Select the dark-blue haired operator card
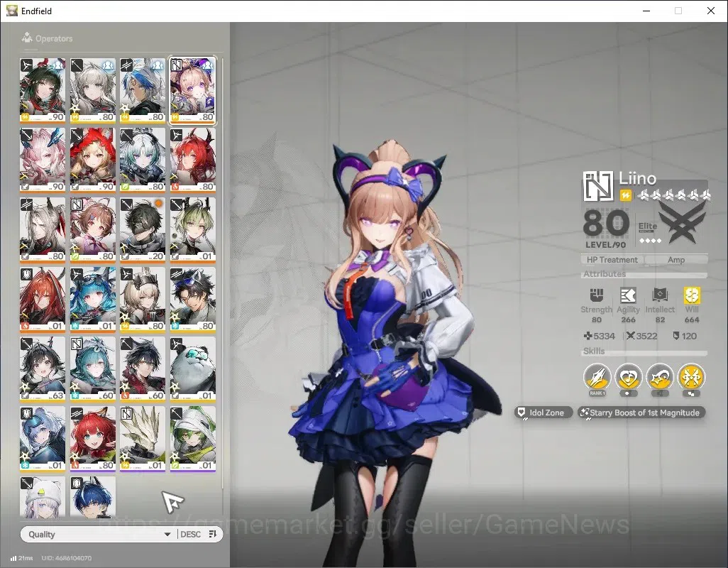Viewport: 728px width, 568px height. click(93, 497)
